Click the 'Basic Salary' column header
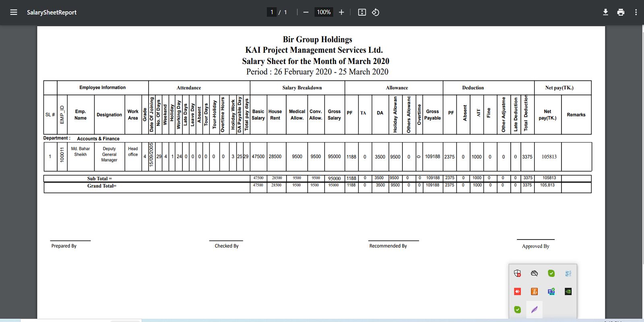Screen dimensions: 644x322 258,115
